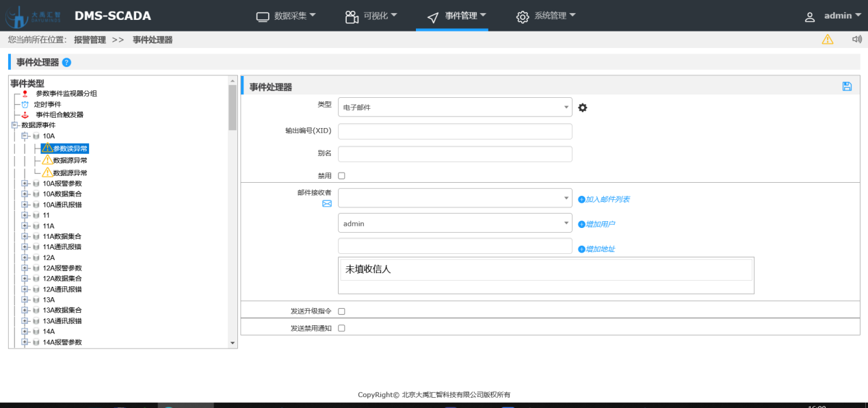Screen dimensions: 868x408
Task: Click the email address input field
Action: coord(455,246)
